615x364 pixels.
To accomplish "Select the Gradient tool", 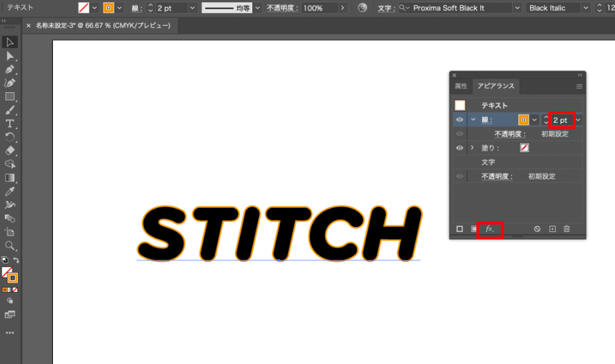I will pos(10,178).
